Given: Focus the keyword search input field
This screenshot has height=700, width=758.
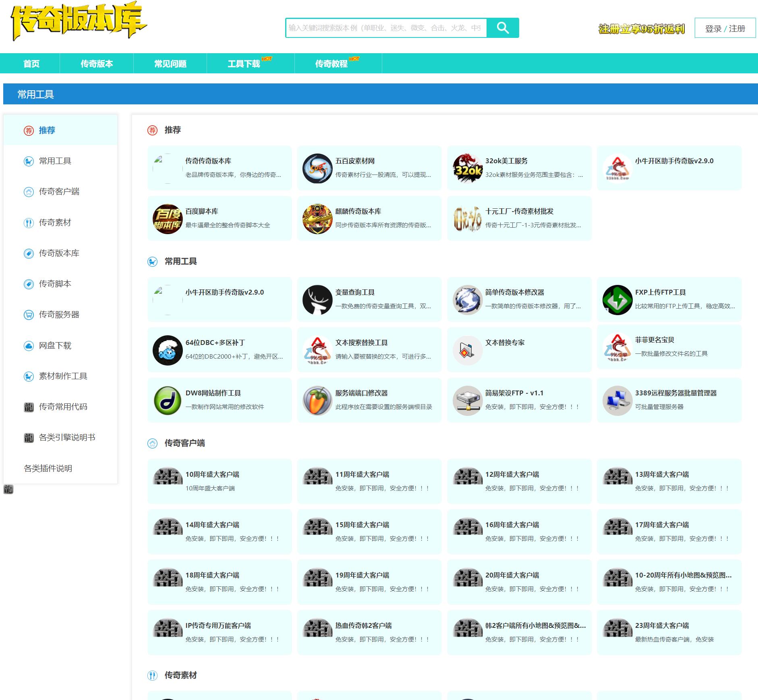Looking at the screenshot, I should (385, 28).
